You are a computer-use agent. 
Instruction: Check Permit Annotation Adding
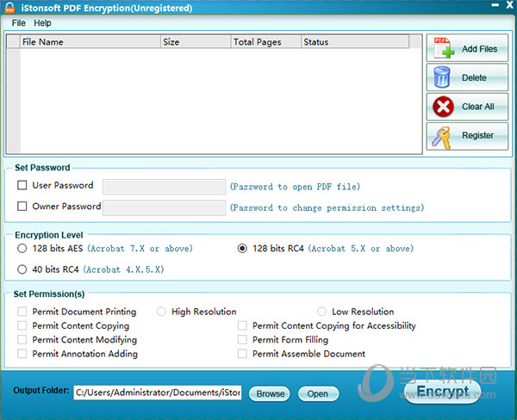pos(22,354)
